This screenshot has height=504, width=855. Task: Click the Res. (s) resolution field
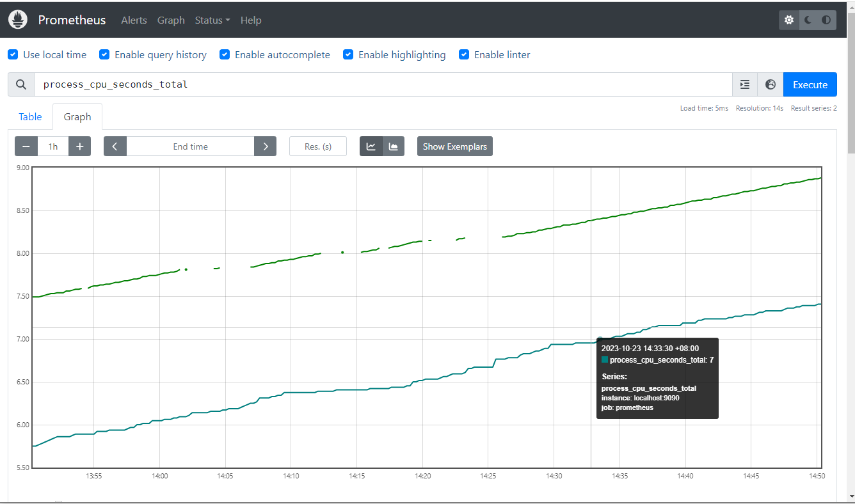pos(318,146)
